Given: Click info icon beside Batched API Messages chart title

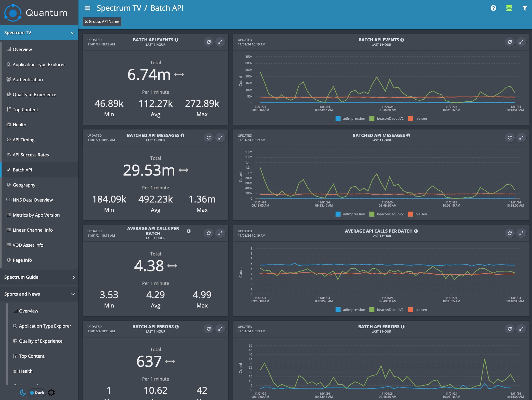Looking at the screenshot, I should (408, 135).
